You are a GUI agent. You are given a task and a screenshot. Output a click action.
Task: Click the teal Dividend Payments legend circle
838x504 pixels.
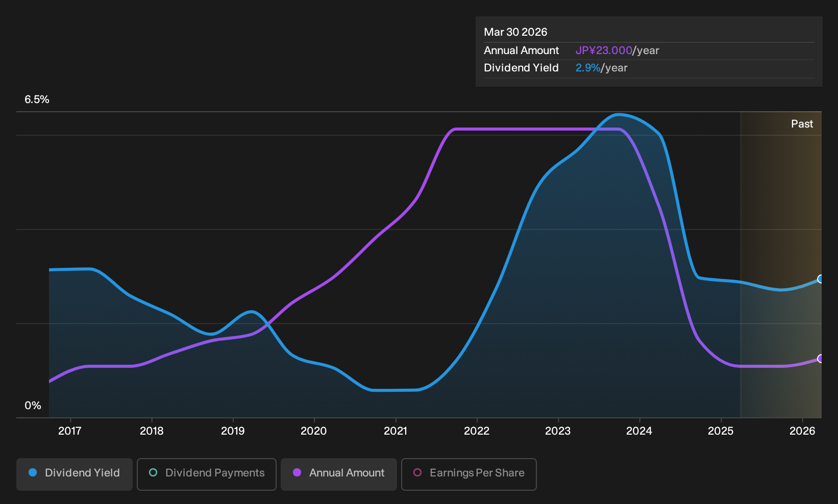point(153,473)
